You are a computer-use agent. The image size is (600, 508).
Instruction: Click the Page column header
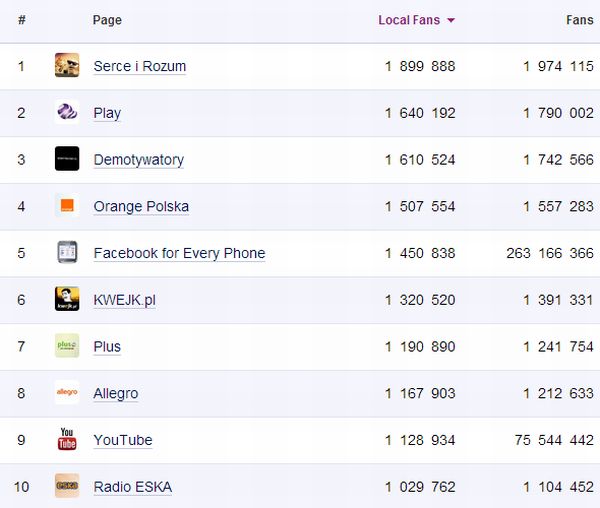pos(107,20)
